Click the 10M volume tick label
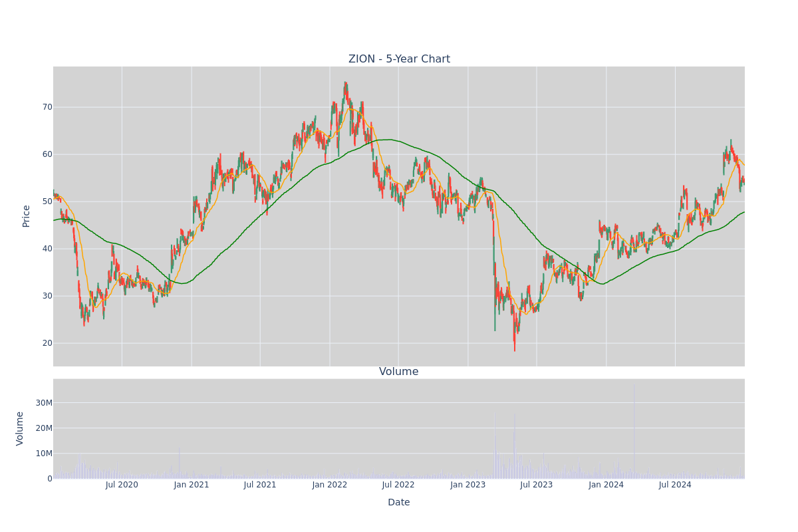The image size is (798, 532). pyautogui.click(x=44, y=454)
